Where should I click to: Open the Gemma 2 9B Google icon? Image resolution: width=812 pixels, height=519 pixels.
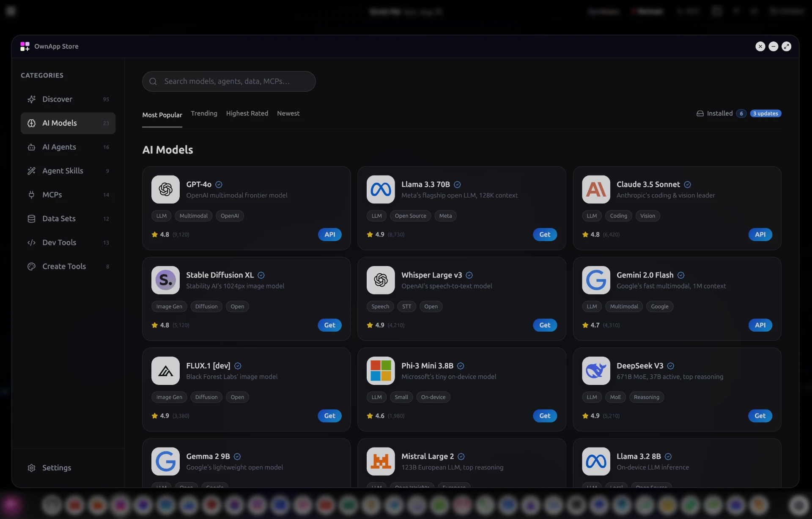point(165,461)
